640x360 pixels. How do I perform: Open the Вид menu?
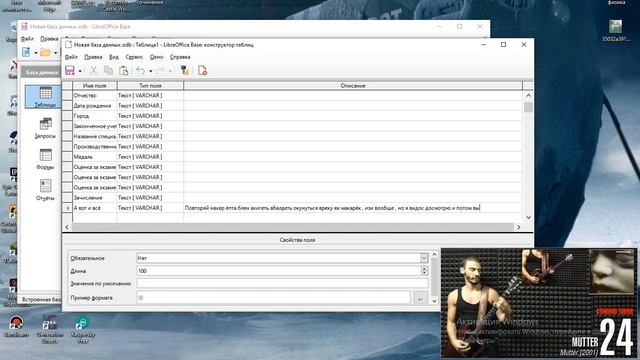click(x=114, y=57)
